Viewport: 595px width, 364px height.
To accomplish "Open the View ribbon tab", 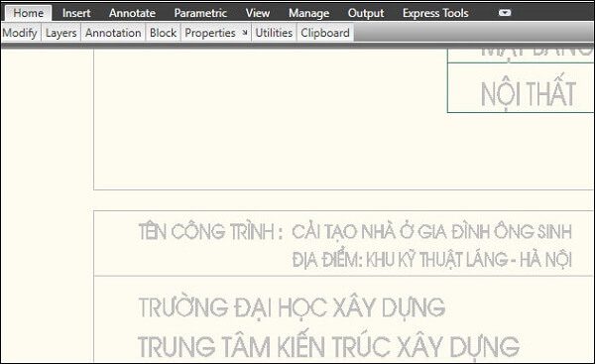I will (x=258, y=13).
